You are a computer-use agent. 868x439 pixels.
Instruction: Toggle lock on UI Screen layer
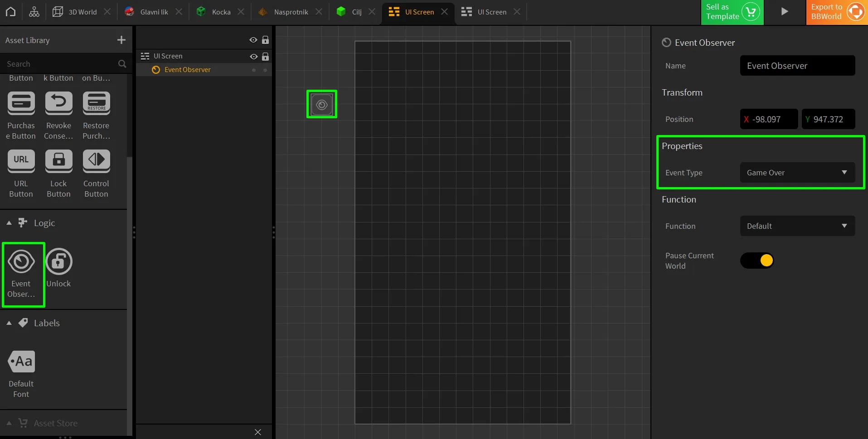[265, 57]
